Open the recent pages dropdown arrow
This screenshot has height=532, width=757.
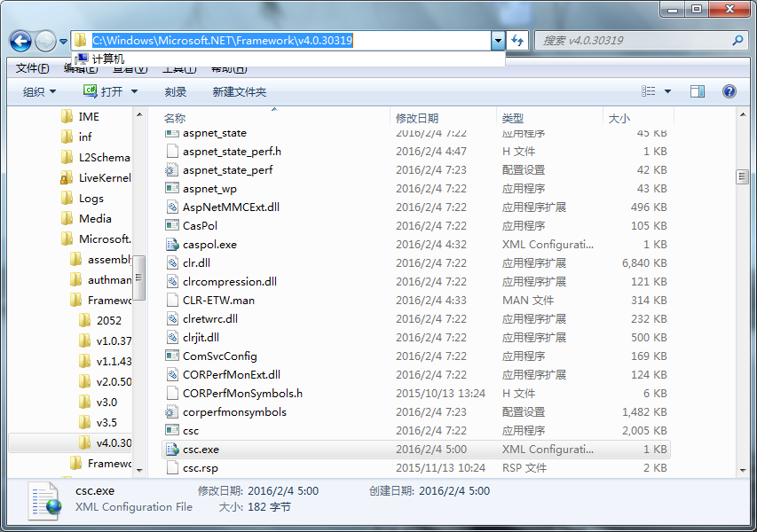[63, 42]
